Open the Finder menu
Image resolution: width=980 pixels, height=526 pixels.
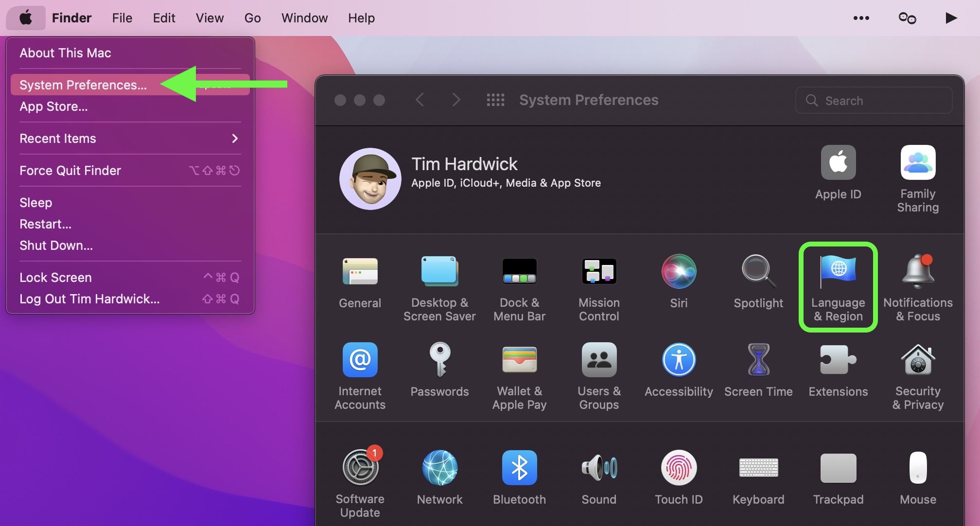pos(71,18)
